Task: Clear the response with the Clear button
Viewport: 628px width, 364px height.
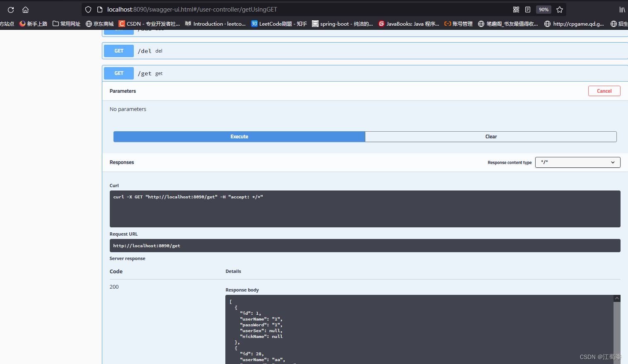Action: [491, 137]
